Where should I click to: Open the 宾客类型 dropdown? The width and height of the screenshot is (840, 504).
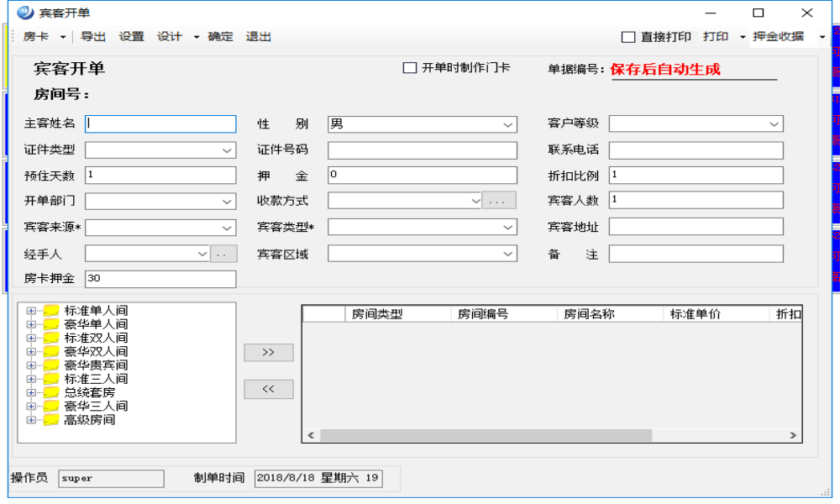pyautogui.click(x=508, y=227)
